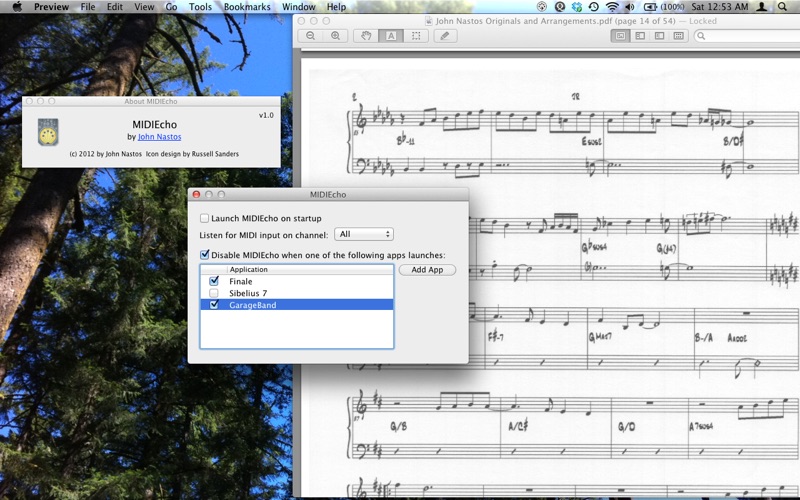Click the zoom in magnifier in Preview toolbar
This screenshot has height=500, width=800.
coord(335,36)
